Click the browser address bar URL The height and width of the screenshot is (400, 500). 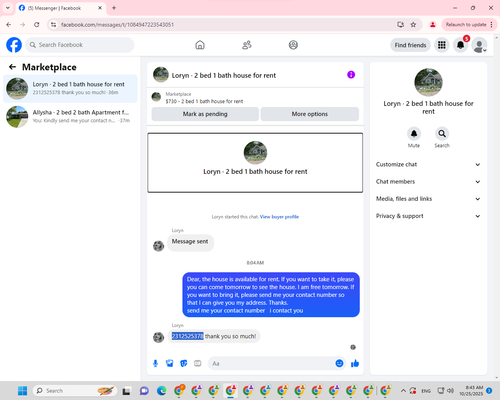click(117, 25)
